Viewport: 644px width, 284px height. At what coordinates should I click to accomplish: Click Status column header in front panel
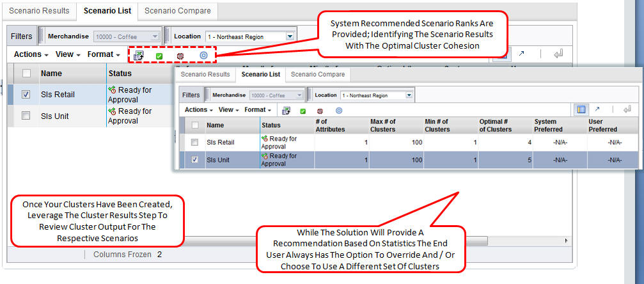coord(287,125)
